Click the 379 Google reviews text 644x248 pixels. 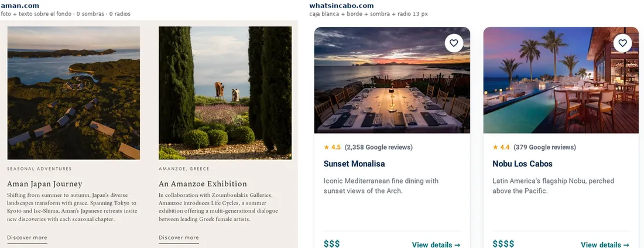pos(544,147)
